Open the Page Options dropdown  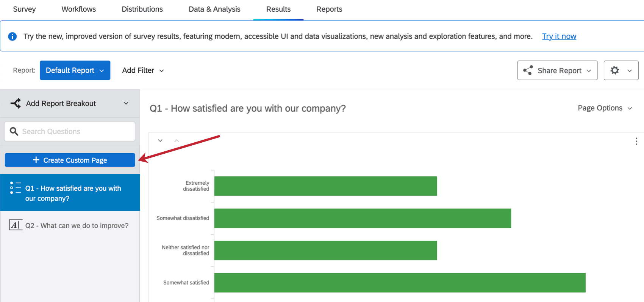click(605, 108)
